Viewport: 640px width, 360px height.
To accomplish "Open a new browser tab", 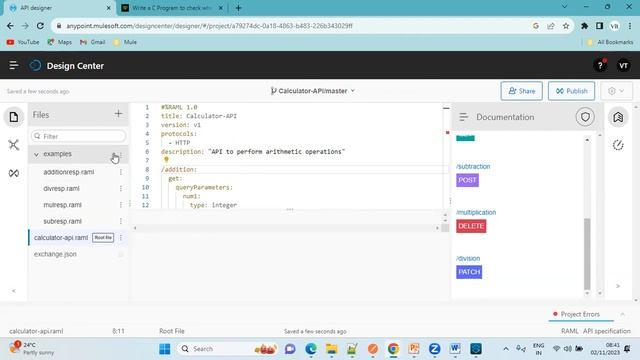I will [x=238, y=8].
